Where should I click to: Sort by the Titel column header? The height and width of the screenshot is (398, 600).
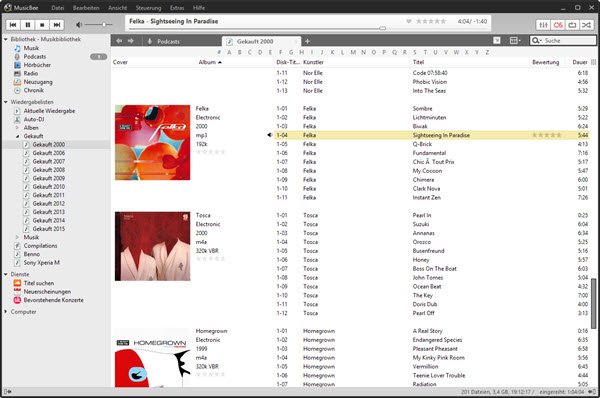tap(418, 62)
